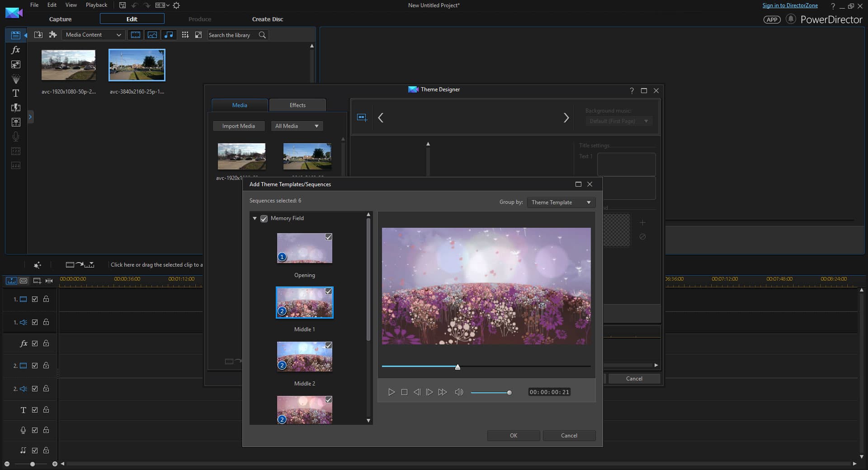This screenshot has width=868, height=470.
Task: Open the Voice-Over microphone room icon
Action: click(x=16, y=136)
